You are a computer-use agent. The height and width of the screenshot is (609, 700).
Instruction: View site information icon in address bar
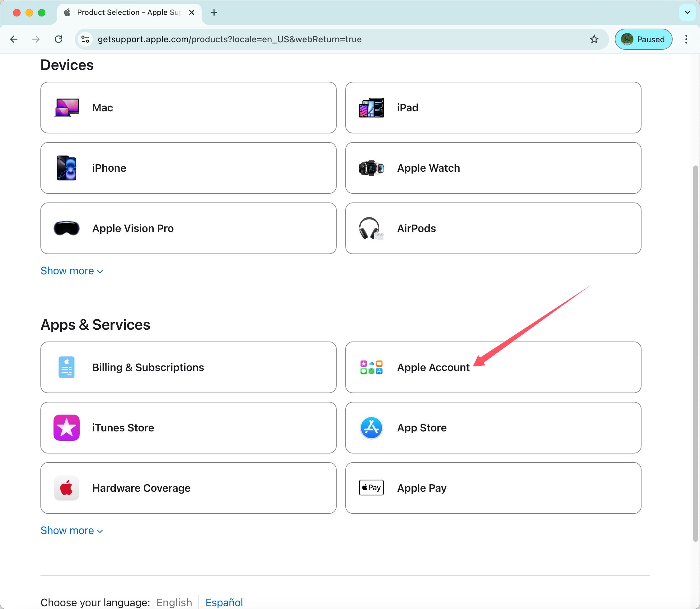(85, 40)
